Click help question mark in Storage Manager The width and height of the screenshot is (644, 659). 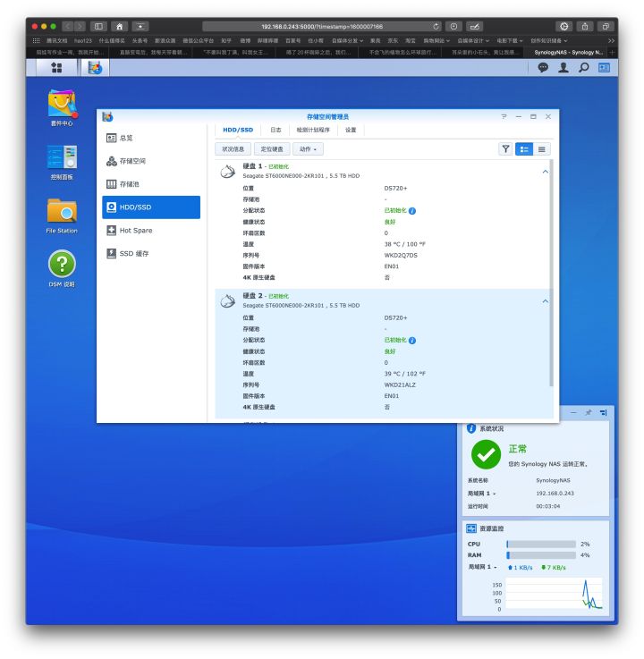504,116
